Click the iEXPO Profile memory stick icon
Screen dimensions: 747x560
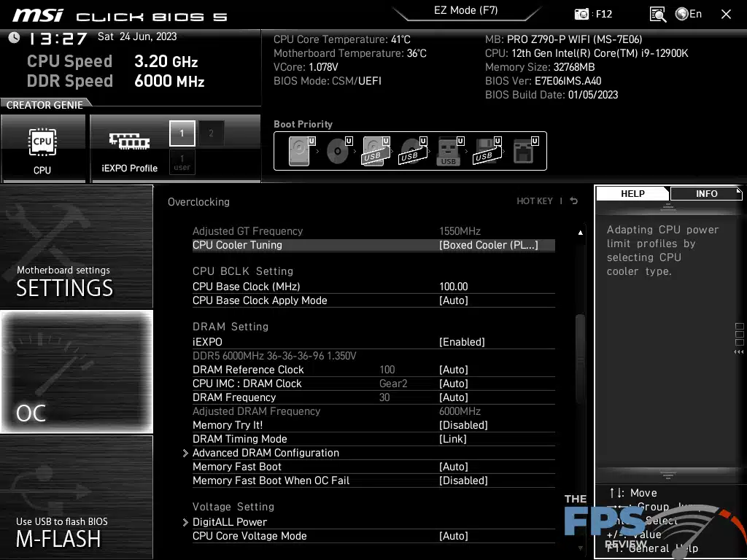coord(129,141)
